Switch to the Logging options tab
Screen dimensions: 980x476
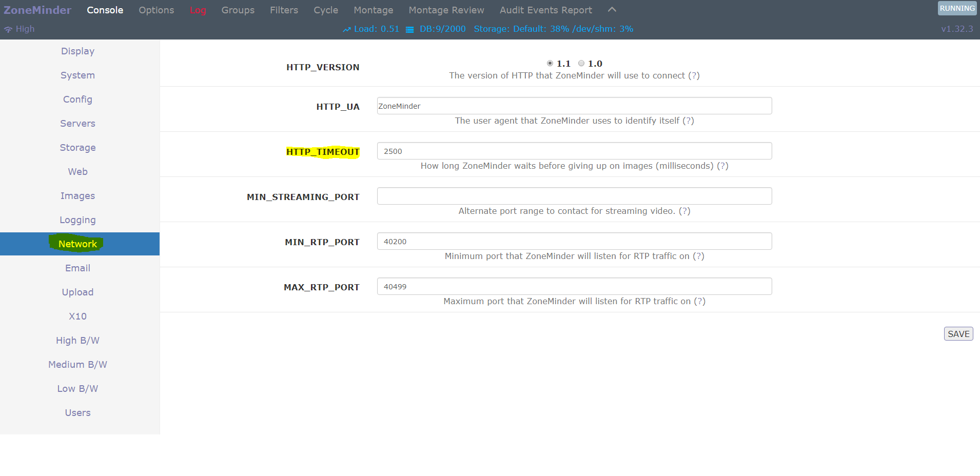[77, 220]
